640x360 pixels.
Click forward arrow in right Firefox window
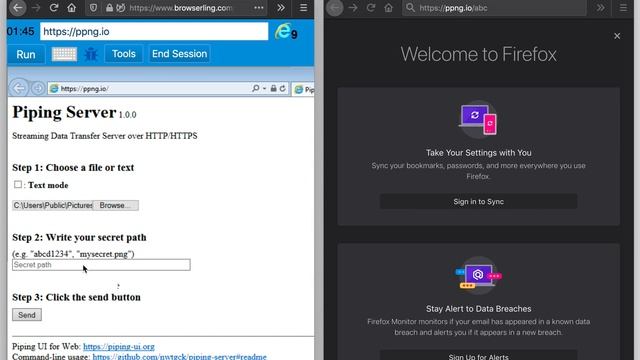tap(353, 8)
